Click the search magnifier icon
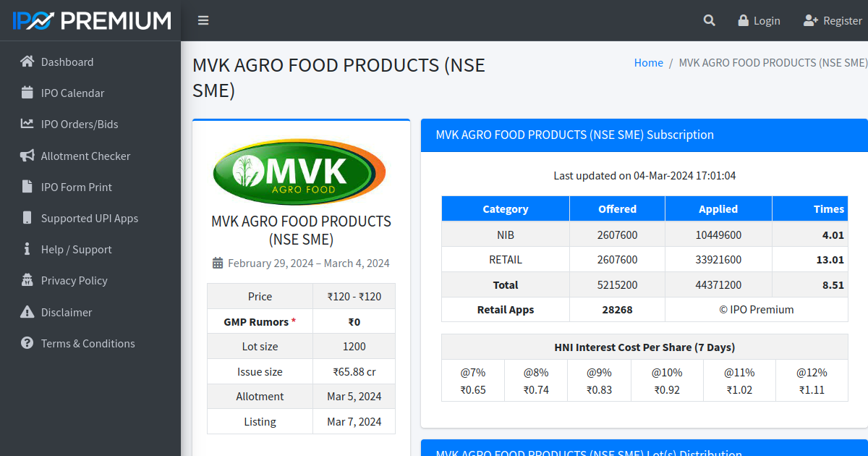Screen dimensions: 868x456 (x=709, y=20)
